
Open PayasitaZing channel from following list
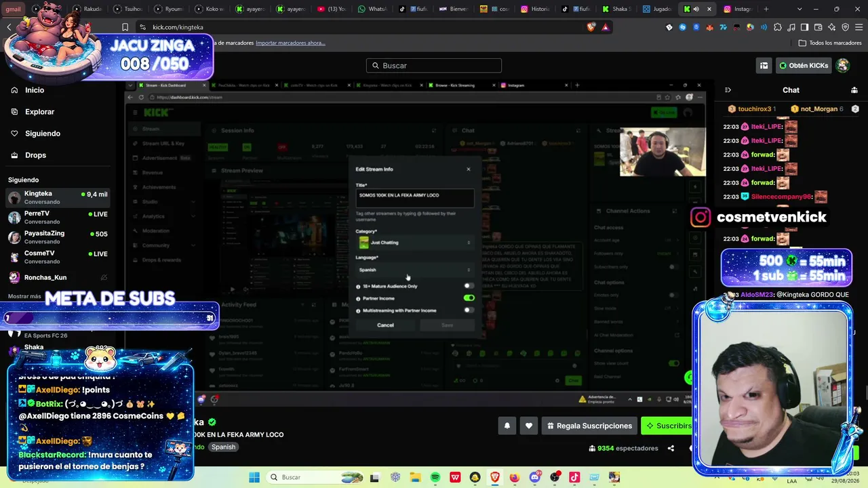click(58, 237)
